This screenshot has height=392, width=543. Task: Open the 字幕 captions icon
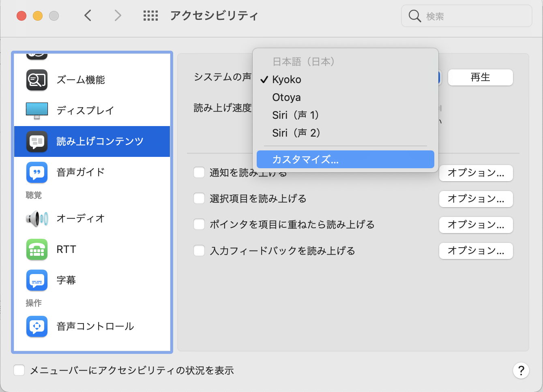pos(37,280)
